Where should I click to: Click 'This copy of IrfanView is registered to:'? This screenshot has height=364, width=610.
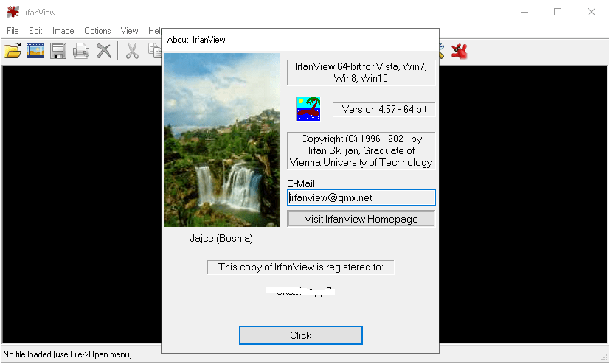point(301,267)
